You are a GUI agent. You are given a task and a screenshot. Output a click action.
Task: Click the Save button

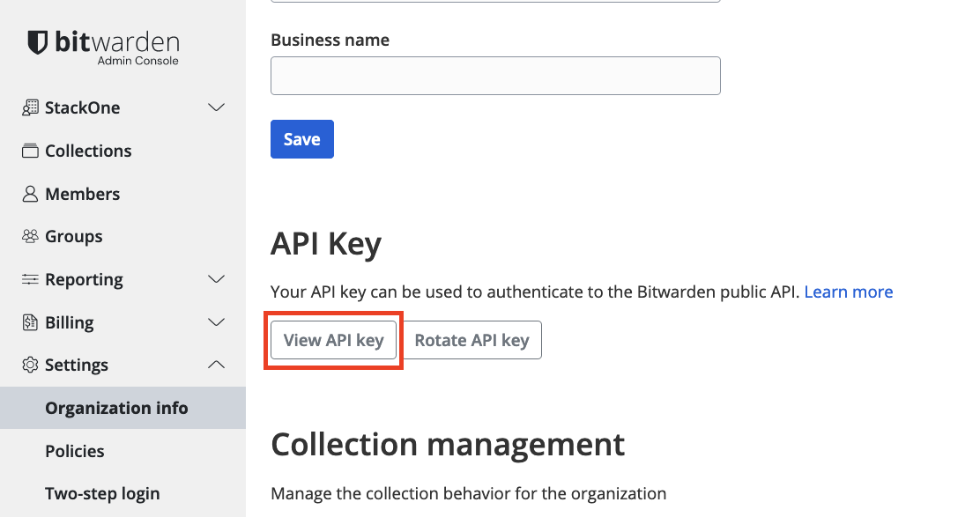pos(301,138)
